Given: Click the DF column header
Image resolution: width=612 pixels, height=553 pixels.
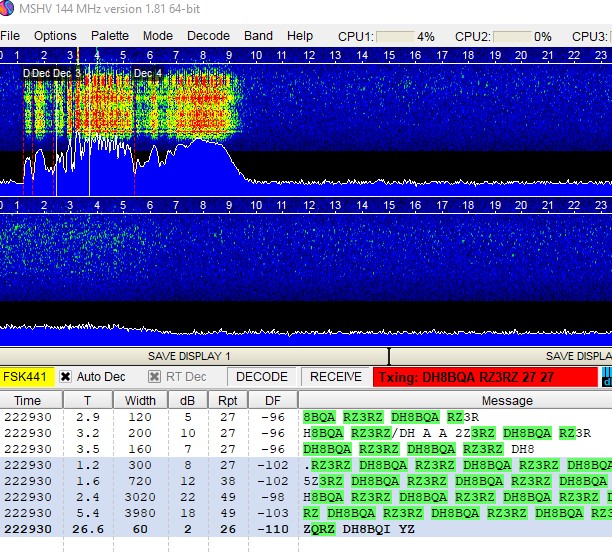Looking at the screenshot, I should click(273, 400).
